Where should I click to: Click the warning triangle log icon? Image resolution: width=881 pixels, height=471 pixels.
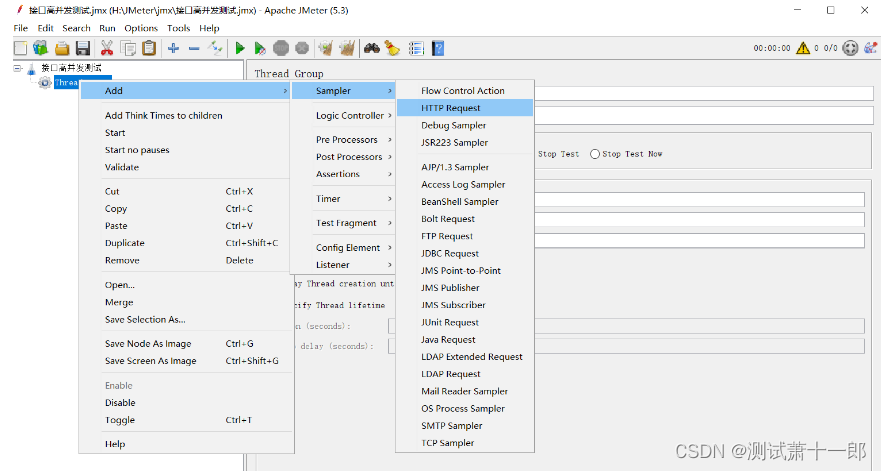point(803,48)
